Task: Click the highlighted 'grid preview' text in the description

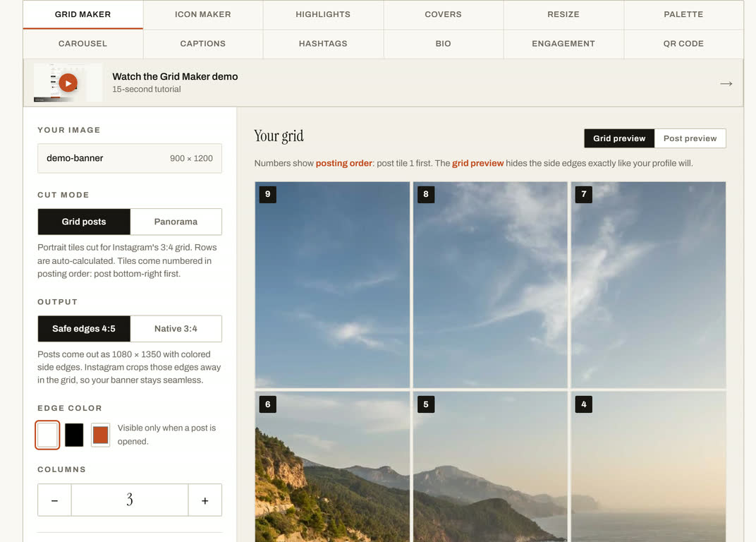Action: (x=478, y=163)
